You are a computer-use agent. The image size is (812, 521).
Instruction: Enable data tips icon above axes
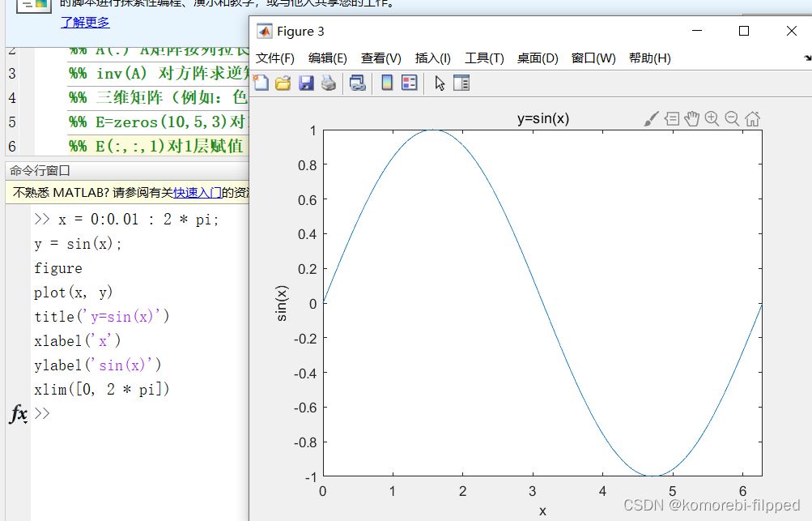pos(672,119)
